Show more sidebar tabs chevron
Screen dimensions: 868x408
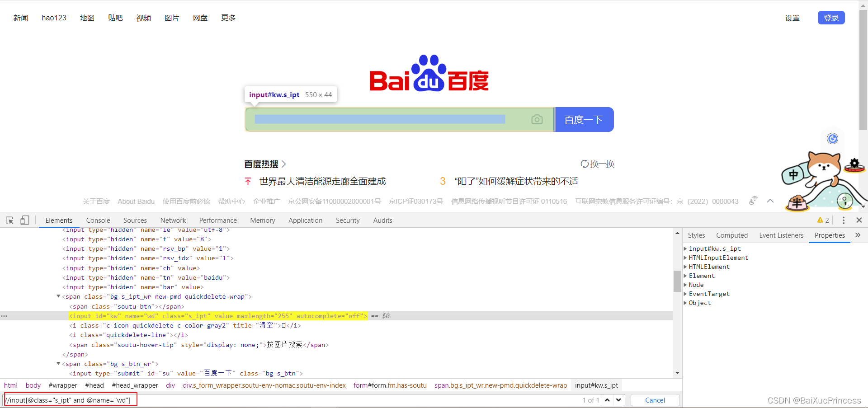(858, 235)
